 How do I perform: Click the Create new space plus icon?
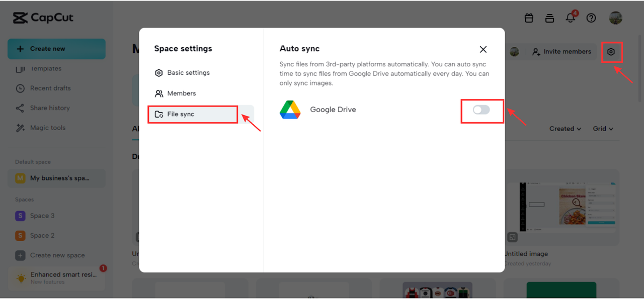(x=20, y=255)
